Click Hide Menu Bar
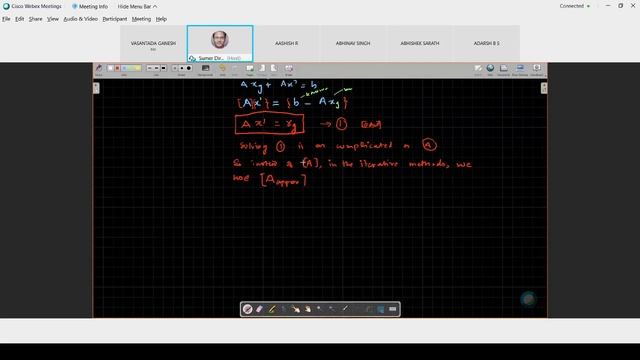 point(137,7)
